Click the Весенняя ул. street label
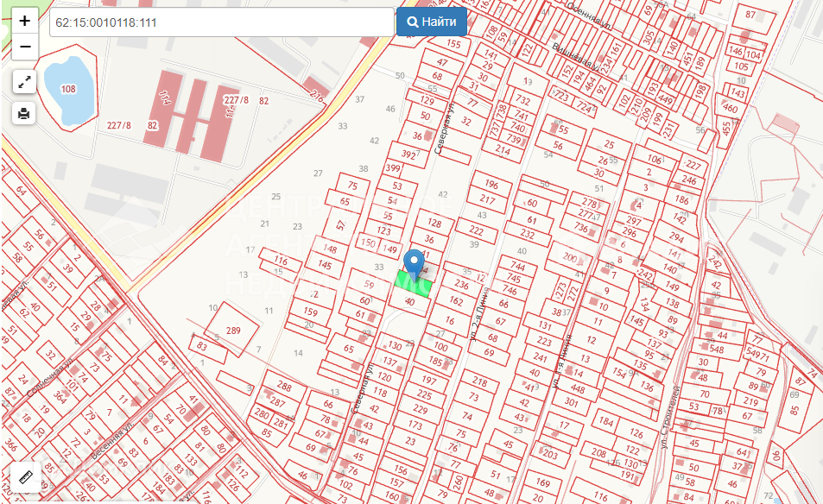The image size is (823, 504). (x=111, y=440)
